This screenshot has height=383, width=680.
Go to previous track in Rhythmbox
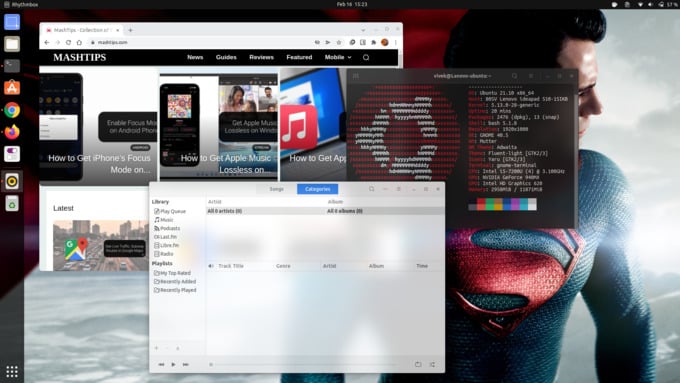pos(161,365)
